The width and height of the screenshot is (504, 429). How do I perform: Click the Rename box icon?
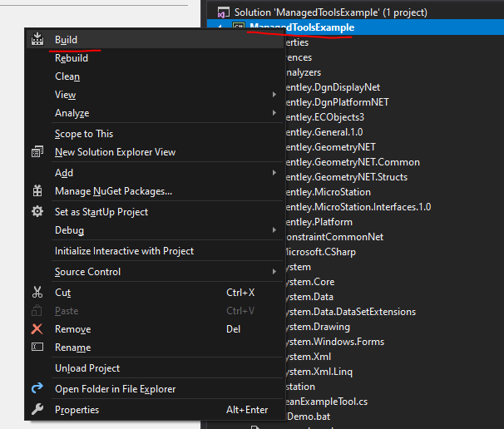point(37,347)
